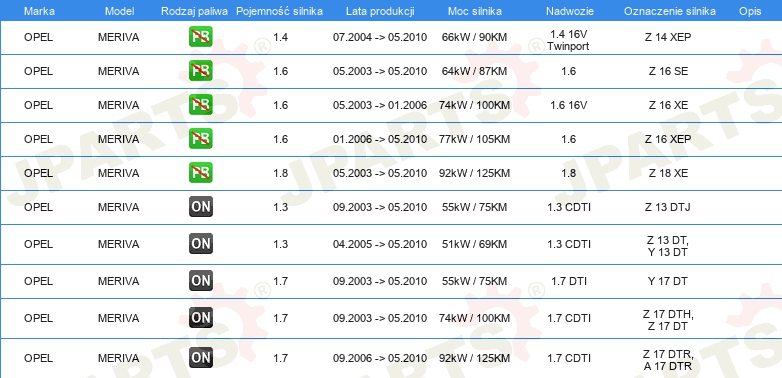
Task: Click the Opis column header
Action: click(x=750, y=11)
